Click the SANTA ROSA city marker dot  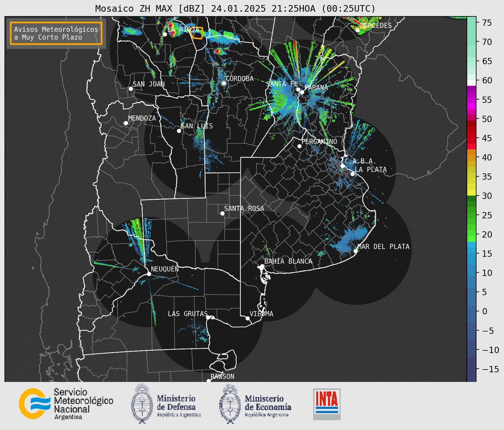(x=222, y=214)
